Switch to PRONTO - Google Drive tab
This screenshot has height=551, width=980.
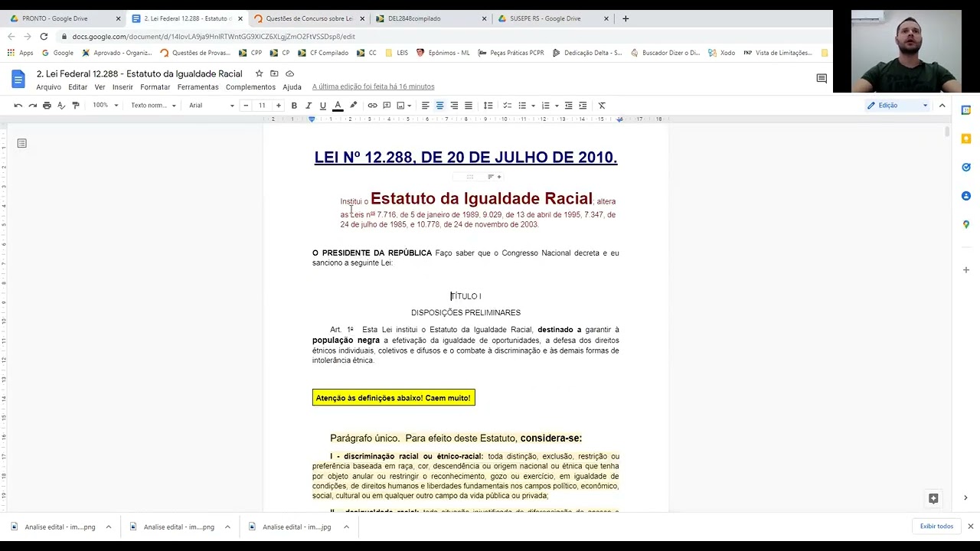(63, 18)
